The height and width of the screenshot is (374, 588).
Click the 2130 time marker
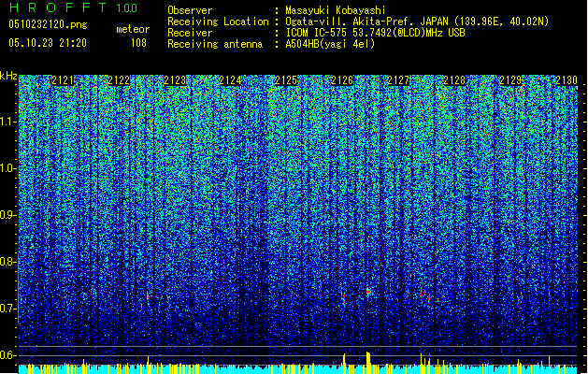pos(566,80)
